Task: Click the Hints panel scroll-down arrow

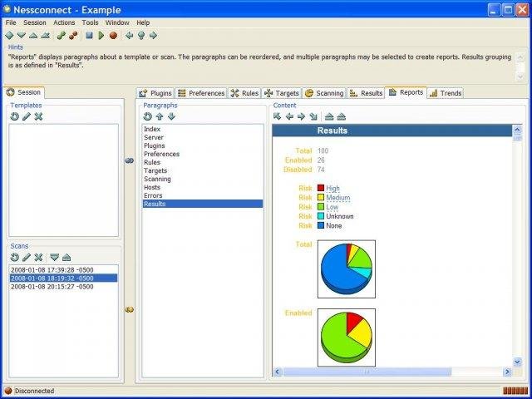Action: pyautogui.click(x=520, y=76)
